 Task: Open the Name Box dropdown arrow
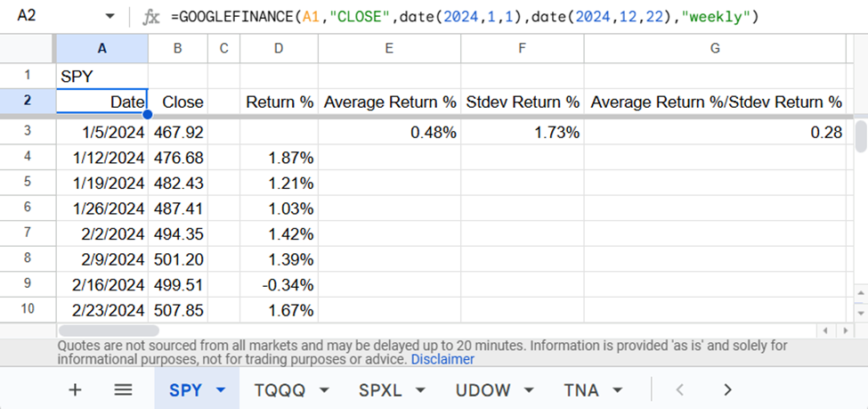[110, 16]
